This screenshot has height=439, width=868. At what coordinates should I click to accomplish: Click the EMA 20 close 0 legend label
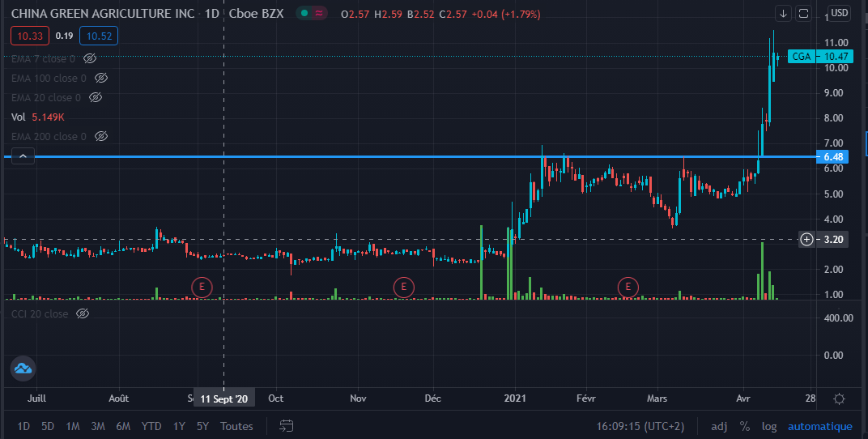pos(46,97)
